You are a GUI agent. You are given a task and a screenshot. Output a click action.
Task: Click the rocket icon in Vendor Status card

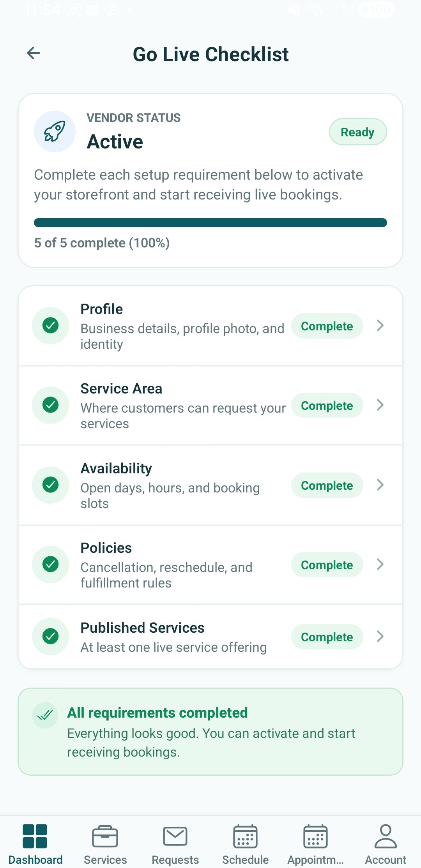55,132
